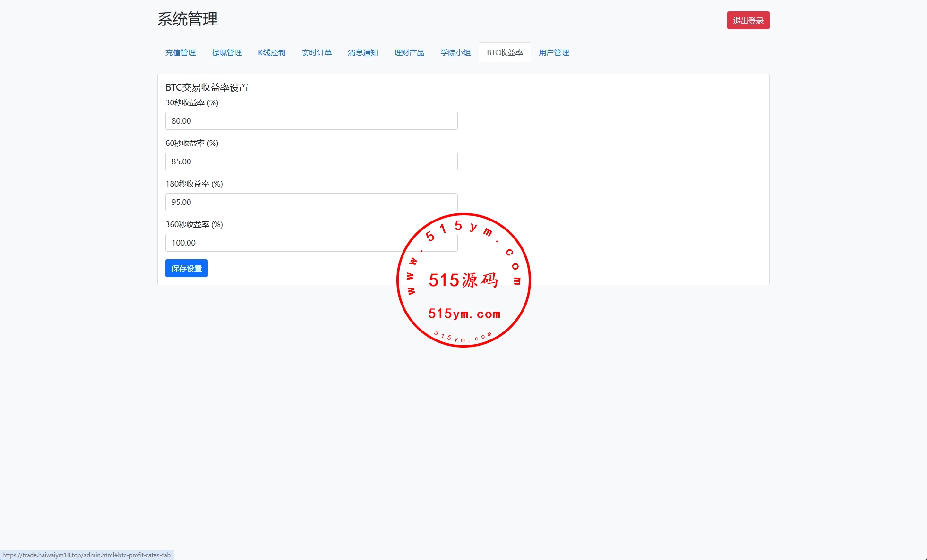Switch to 学院小组 tab

455,52
